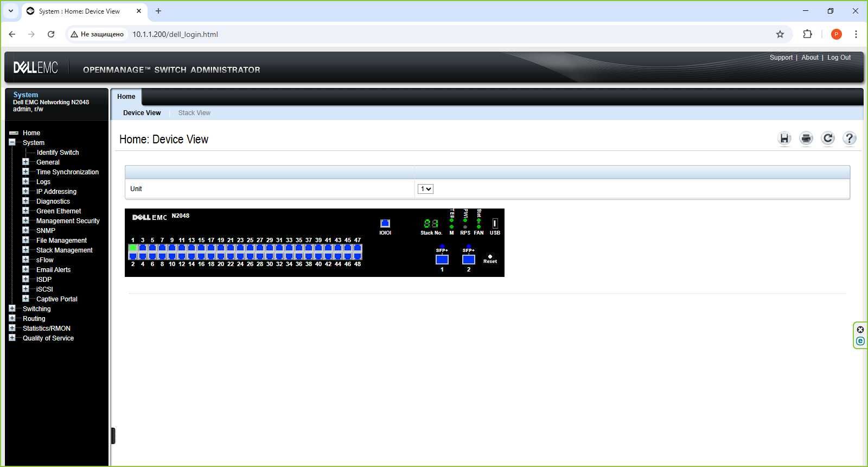Viewport: 868px width, 467px height.
Task: Expand the Logs tree node
Action: pos(25,181)
